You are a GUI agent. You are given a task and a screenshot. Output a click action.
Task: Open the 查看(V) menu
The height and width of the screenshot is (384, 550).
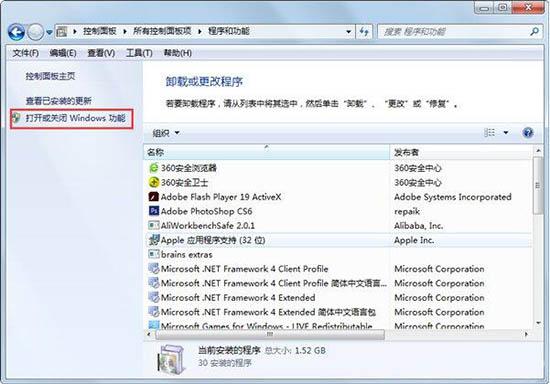coord(101,53)
